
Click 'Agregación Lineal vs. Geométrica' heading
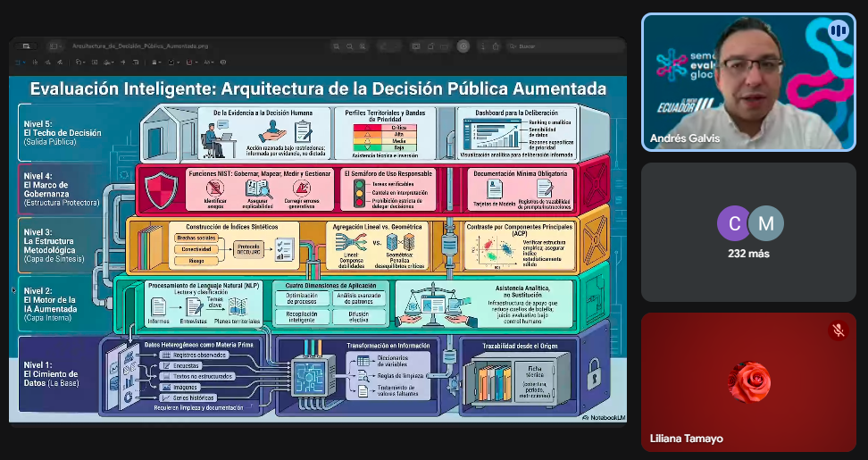(x=377, y=226)
